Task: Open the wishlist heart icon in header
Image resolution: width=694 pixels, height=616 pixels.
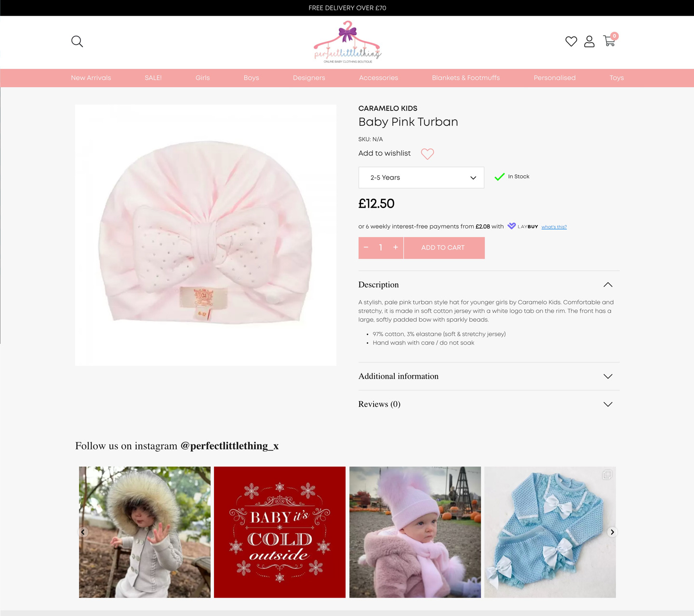Action: tap(571, 41)
